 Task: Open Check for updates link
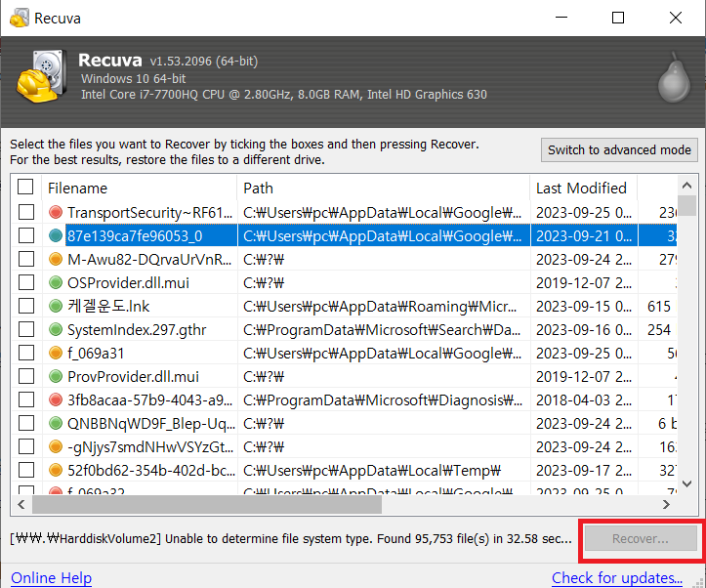617,577
